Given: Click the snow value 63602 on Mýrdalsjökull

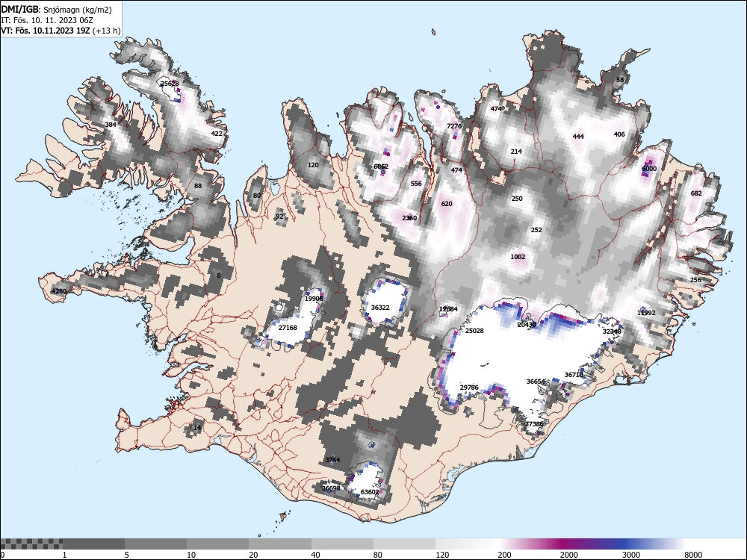Looking at the screenshot, I should click(x=371, y=492).
